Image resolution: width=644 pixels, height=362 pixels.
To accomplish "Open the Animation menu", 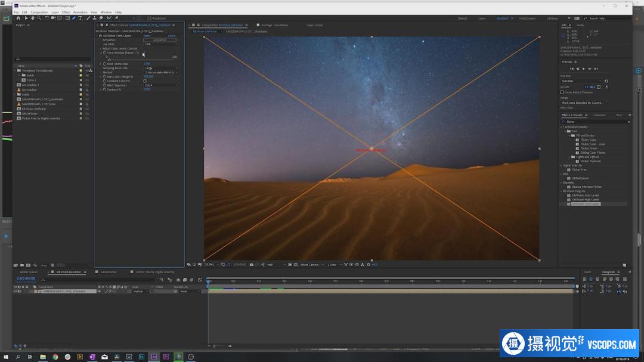I will tap(80, 13).
